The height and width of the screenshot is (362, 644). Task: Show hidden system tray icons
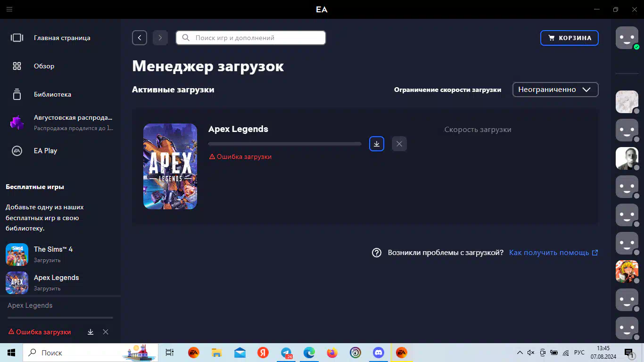(x=520, y=353)
